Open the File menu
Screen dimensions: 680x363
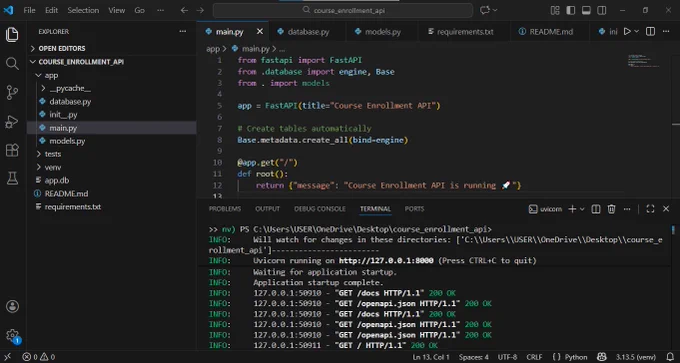[x=29, y=10]
